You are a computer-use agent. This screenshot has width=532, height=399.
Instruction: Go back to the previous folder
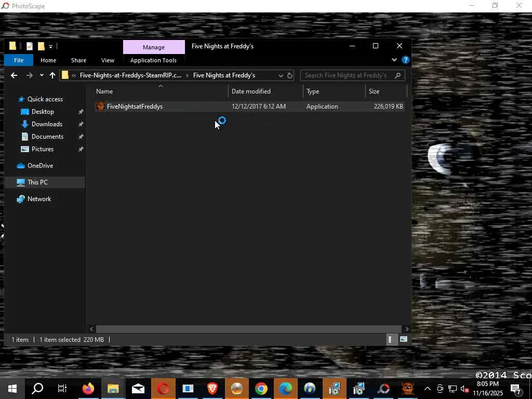coord(14,75)
